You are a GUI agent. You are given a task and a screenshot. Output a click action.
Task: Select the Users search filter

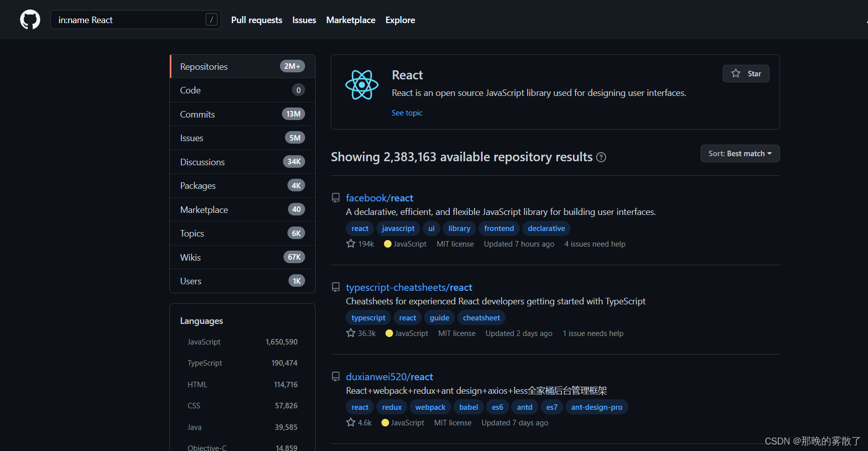pos(243,281)
